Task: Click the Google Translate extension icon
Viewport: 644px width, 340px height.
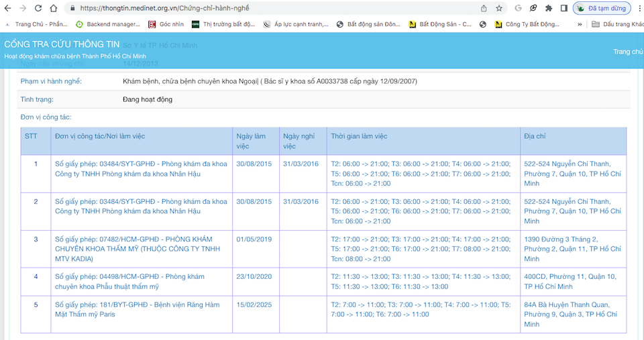Action: 519,8
